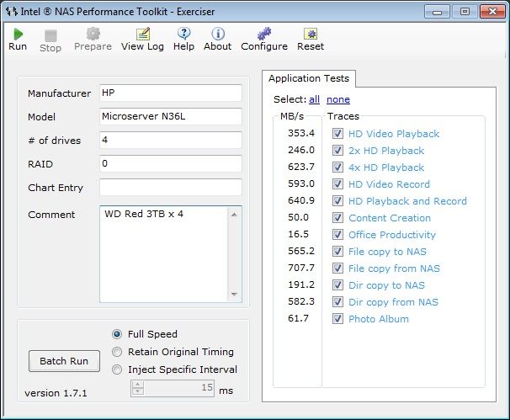Screen dimensions: 510x420
Task: Click the Prepare gear icon
Action: coord(93,34)
